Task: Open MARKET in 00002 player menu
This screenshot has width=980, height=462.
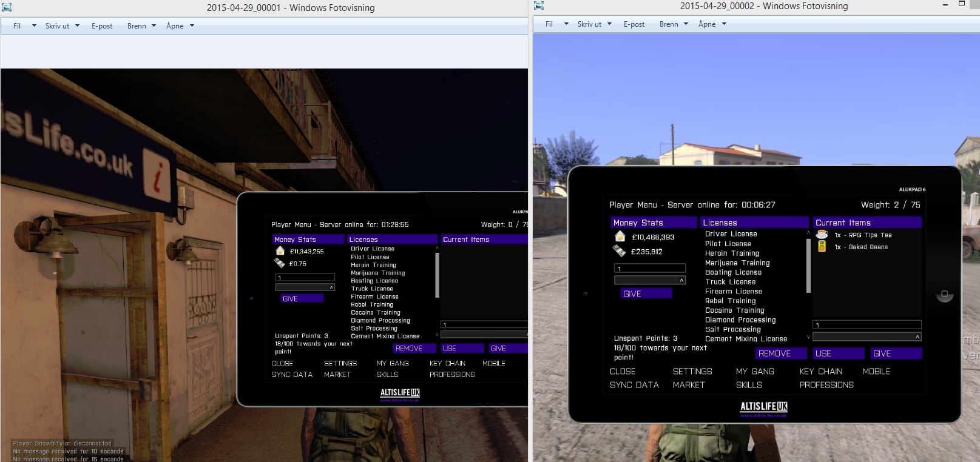Action: click(689, 385)
